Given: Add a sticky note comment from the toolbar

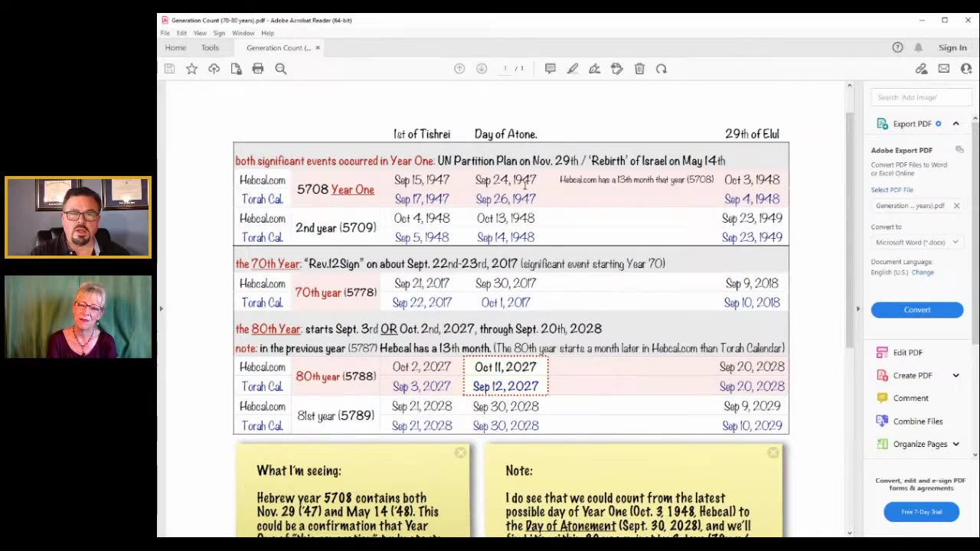Looking at the screenshot, I should (550, 69).
